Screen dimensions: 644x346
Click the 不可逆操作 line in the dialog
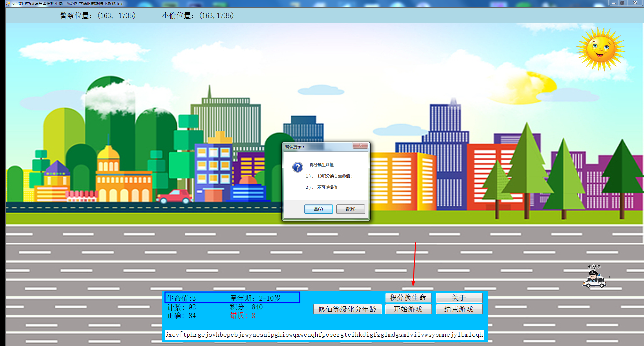[321, 187]
